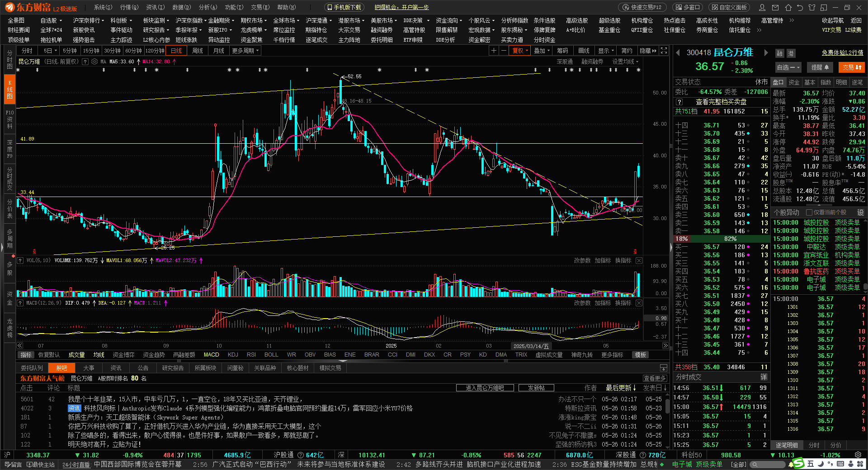Click the mini-window mode icon in title bar
868x470 pixels.
tap(824, 7)
